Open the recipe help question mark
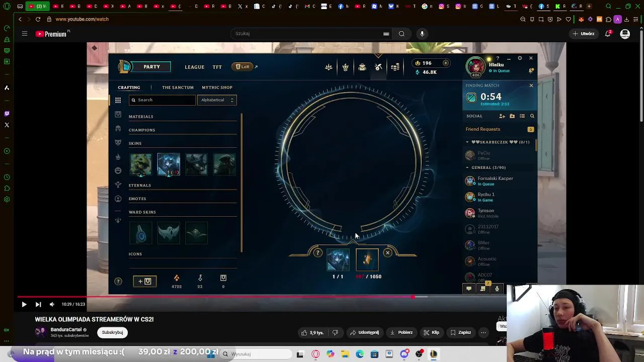The image size is (644, 362). [317, 253]
